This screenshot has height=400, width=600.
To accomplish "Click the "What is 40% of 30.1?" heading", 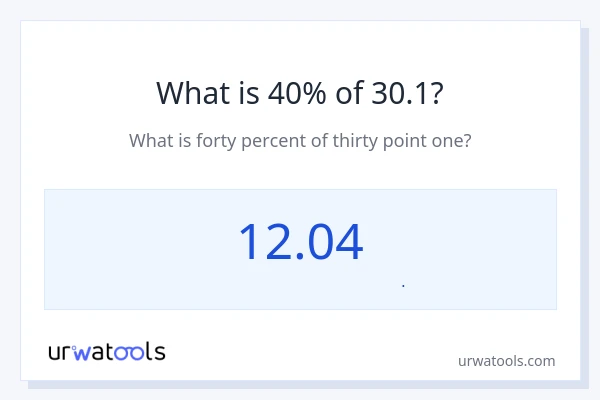I will pyautogui.click(x=300, y=93).
